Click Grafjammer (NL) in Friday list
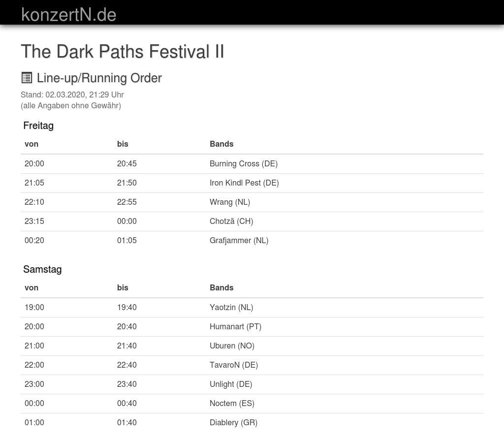This screenshot has width=504, height=442. (239, 241)
